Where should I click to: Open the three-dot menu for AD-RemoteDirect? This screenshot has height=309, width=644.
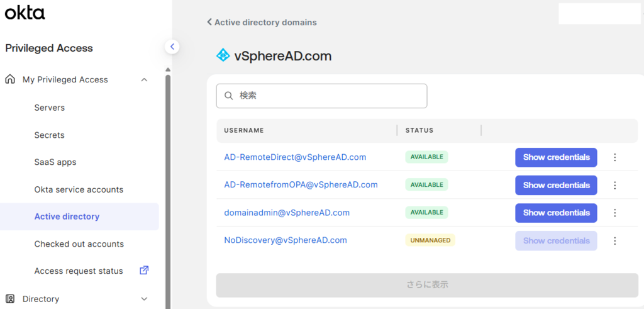[x=615, y=157]
